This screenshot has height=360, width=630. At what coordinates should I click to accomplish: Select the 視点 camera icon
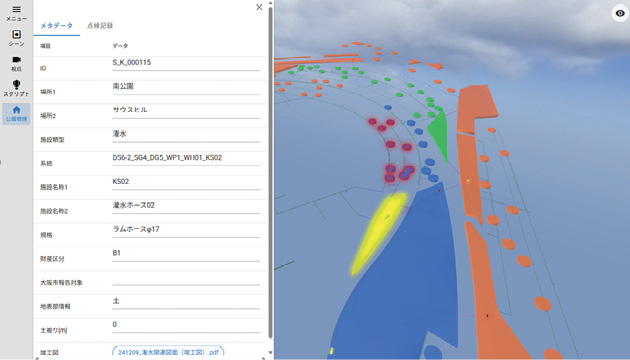[16, 63]
